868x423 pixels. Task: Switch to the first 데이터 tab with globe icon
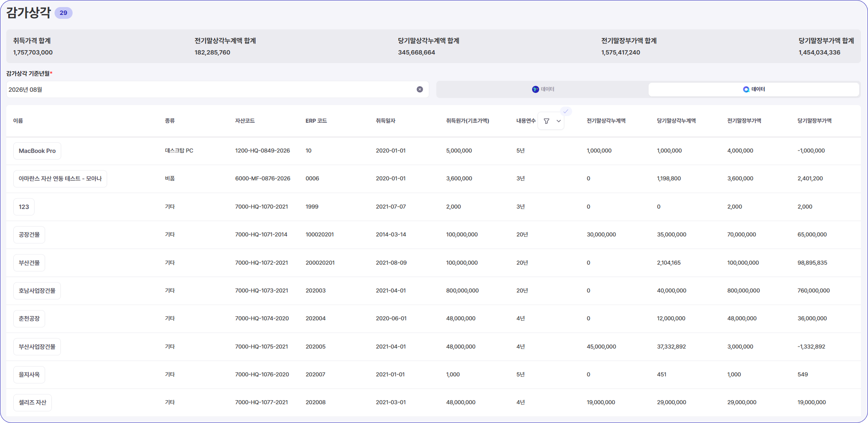coord(543,89)
